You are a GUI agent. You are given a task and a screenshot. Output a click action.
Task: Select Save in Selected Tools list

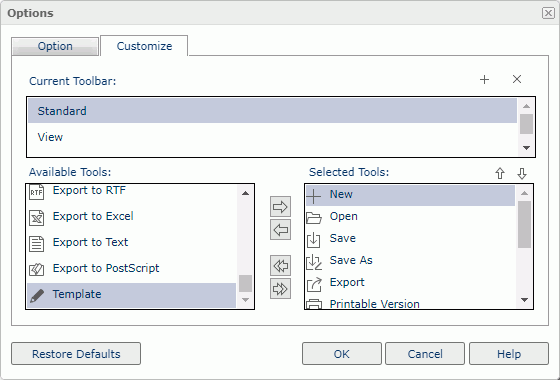[410, 239]
